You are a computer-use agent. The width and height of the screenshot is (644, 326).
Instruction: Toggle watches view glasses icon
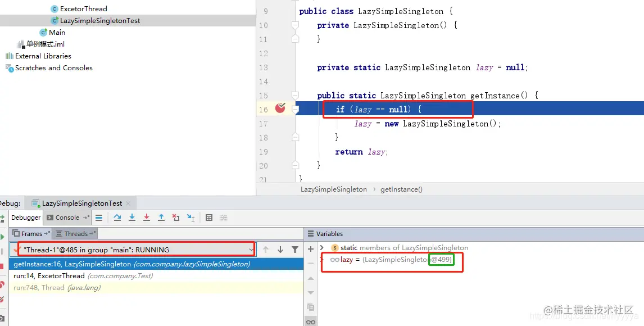(x=311, y=322)
